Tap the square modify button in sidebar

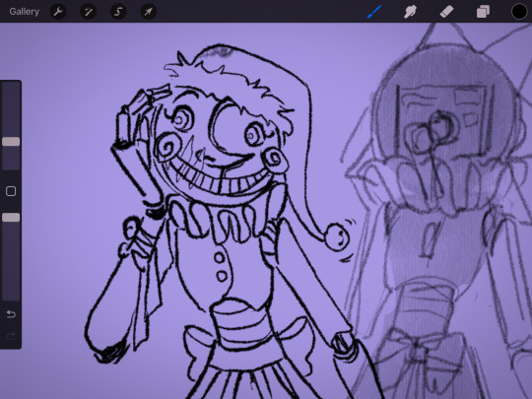(11, 191)
